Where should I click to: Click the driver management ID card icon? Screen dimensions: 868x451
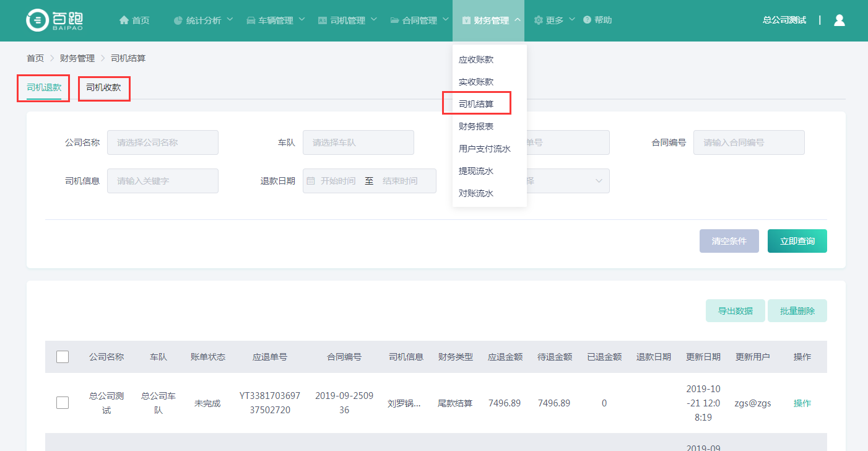323,20
